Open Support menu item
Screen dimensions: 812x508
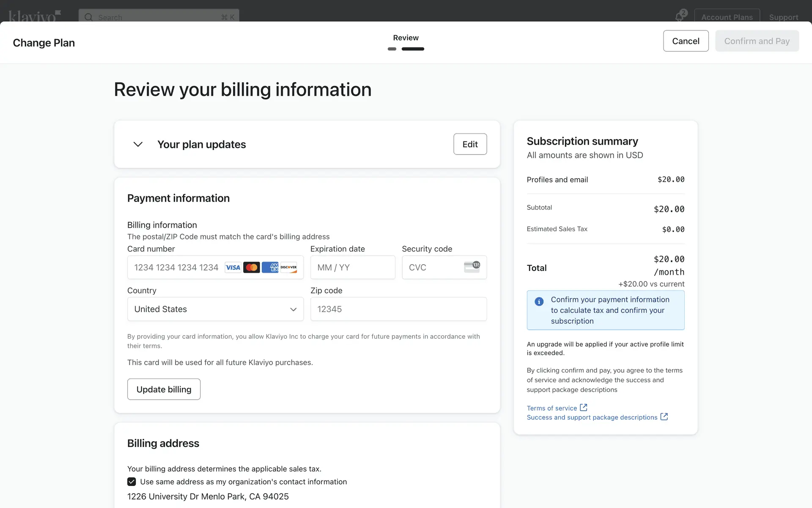[x=783, y=17]
